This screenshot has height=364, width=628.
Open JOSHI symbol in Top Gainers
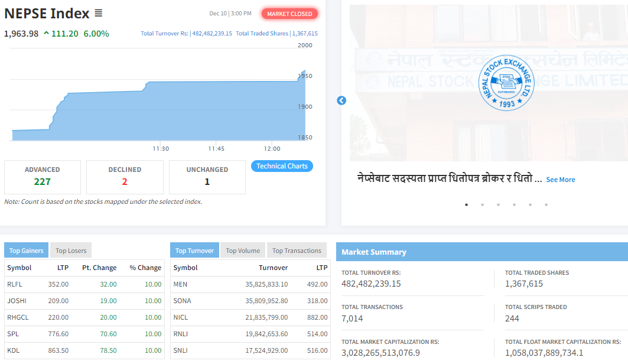click(17, 301)
